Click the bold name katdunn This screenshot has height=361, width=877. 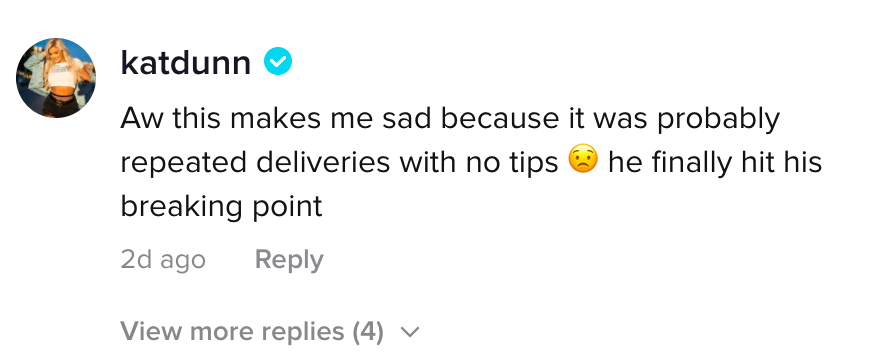pyautogui.click(x=186, y=63)
